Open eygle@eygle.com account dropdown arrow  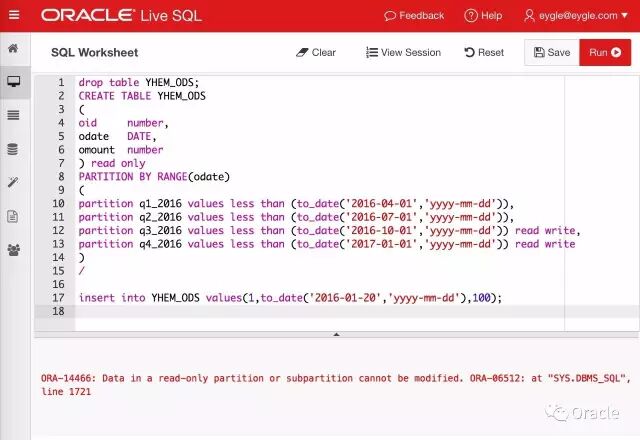click(x=624, y=16)
